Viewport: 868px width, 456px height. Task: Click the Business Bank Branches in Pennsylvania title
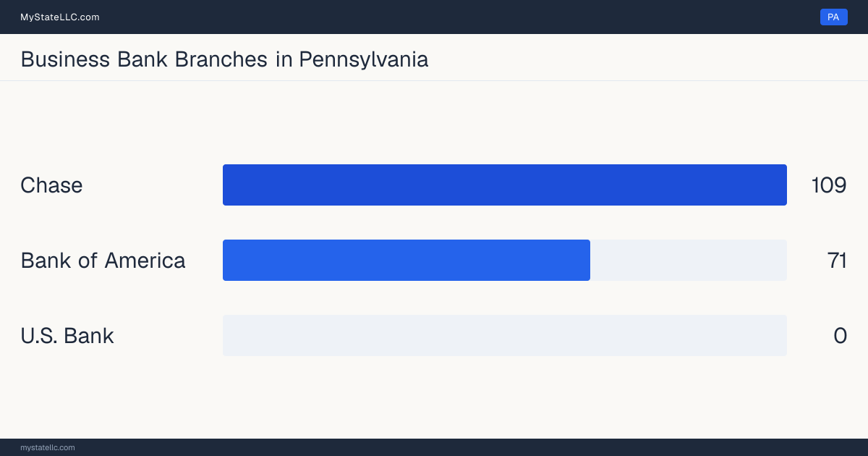[224, 59]
